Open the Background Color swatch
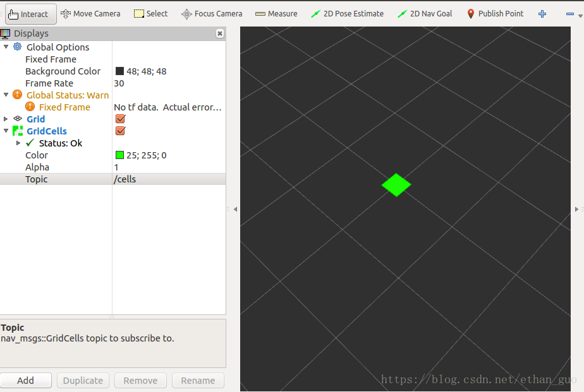This screenshot has width=584, height=392. 119,71
